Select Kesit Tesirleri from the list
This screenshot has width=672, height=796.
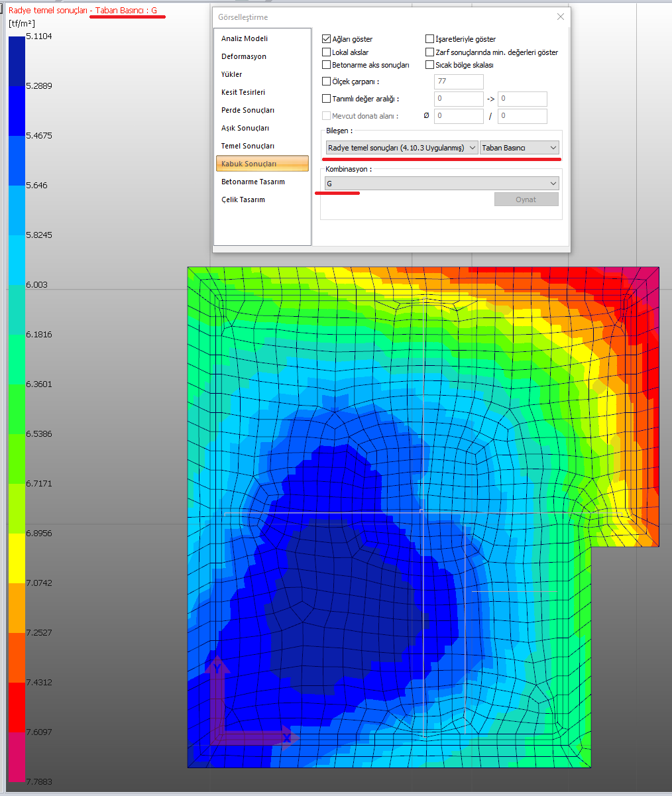243,92
